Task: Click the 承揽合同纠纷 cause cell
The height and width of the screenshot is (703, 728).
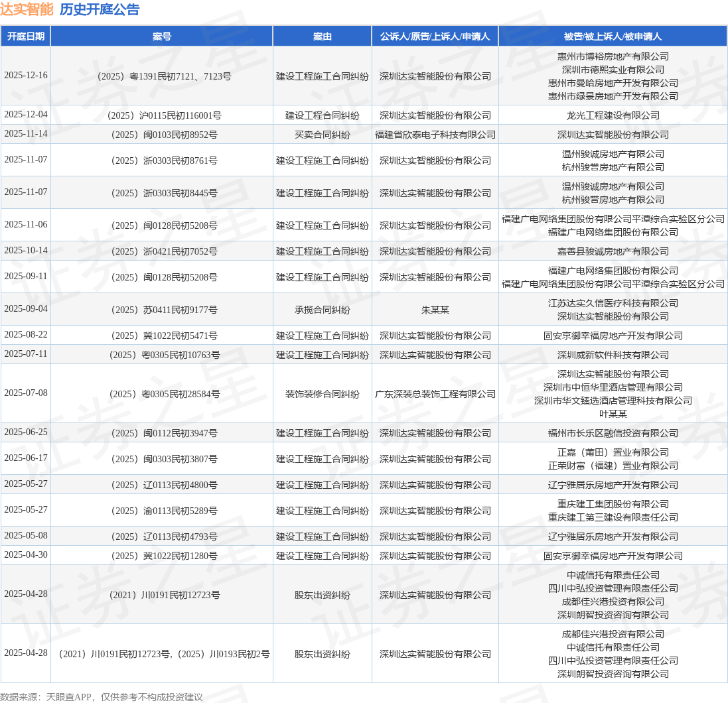Action: (x=323, y=310)
